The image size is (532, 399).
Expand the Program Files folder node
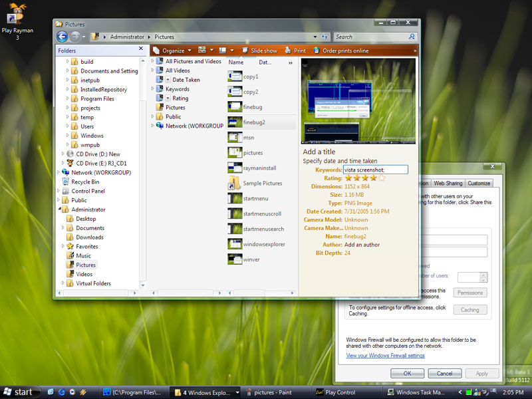67,98
